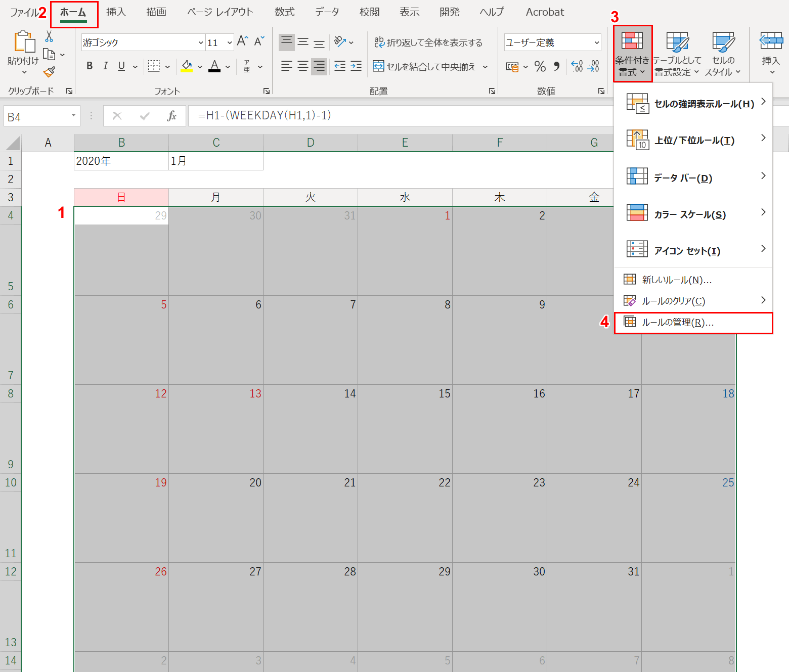Expand the merge and center options arrow
The image size is (789, 672).
486,67
